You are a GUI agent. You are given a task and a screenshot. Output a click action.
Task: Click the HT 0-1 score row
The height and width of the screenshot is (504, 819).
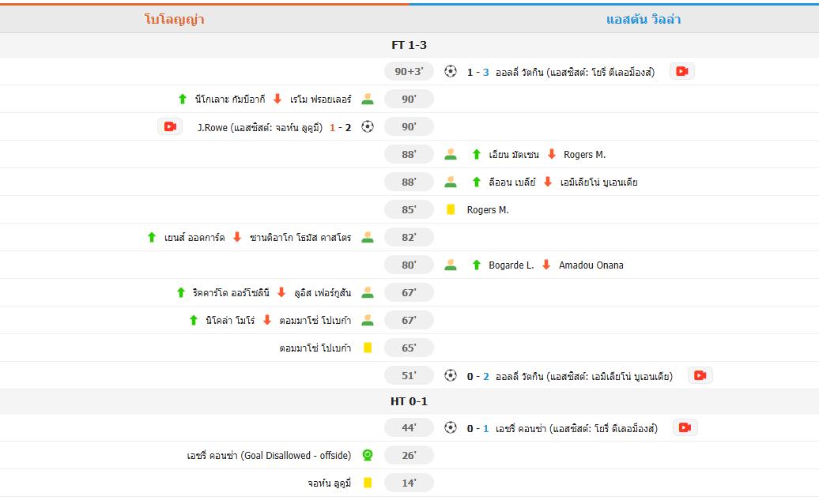click(409, 401)
